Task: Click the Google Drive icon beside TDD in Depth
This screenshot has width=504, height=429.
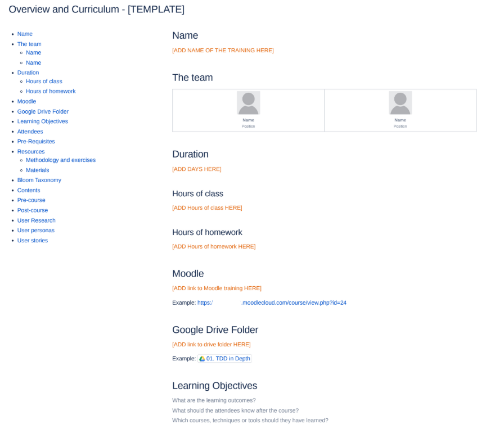Action: click(x=202, y=359)
